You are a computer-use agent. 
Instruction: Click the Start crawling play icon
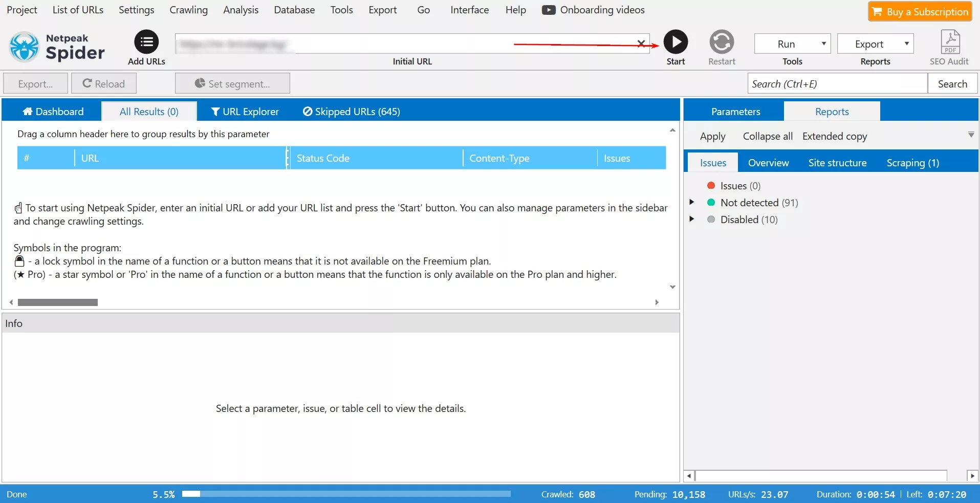676,42
